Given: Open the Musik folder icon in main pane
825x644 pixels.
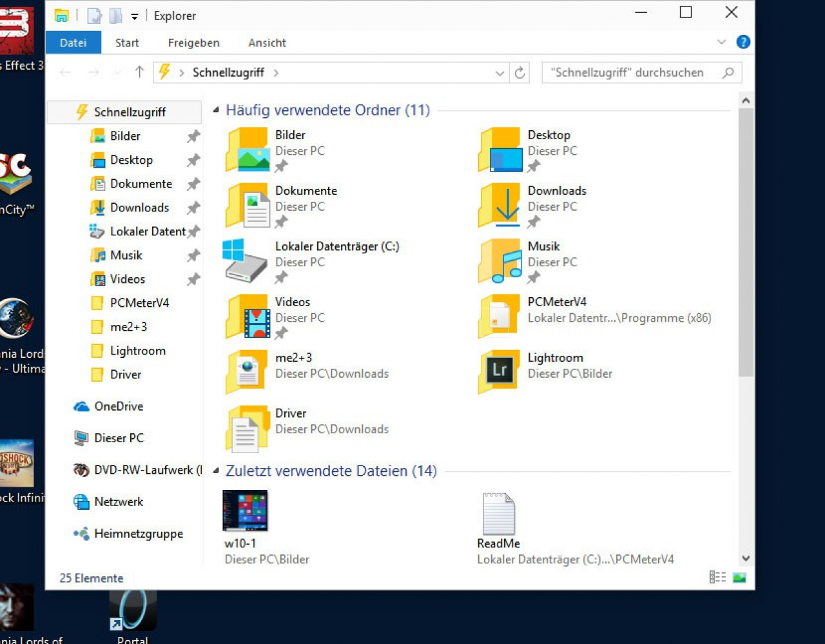Looking at the screenshot, I should pyautogui.click(x=500, y=261).
